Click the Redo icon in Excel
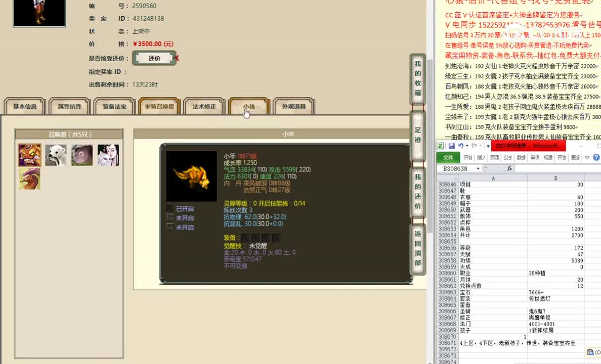 tap(475, 146)
